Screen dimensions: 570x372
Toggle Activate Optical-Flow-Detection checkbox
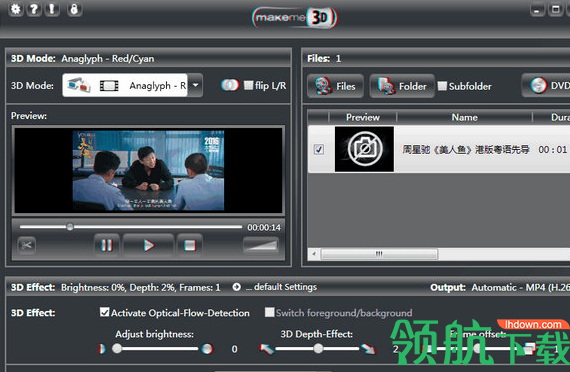click(104, 312)
